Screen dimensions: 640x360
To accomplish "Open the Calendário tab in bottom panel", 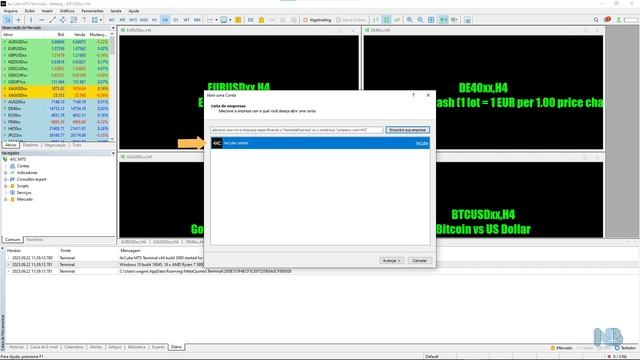I will pyautogui.click(x=74, y=347).
